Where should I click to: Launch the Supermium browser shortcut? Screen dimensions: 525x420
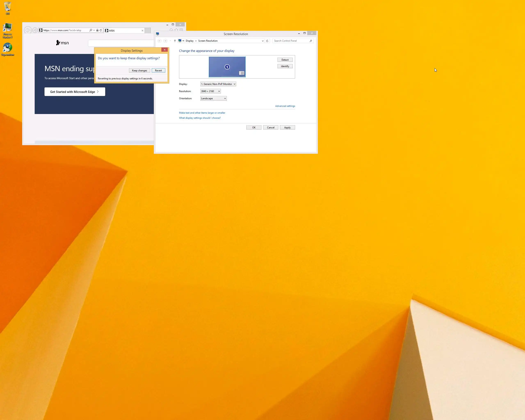[x=8, y=48]
